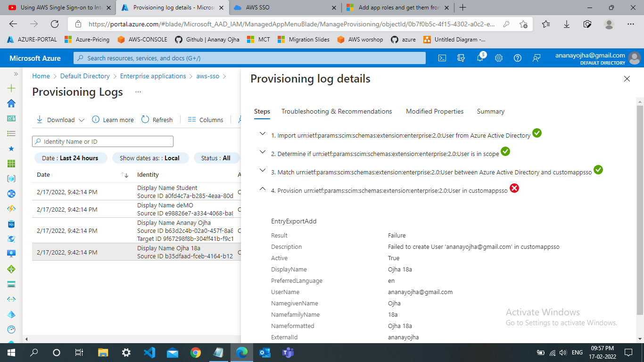This screenshot has width=644, height=362.
Task: Open account avatar ananayojha@gmail.com
Action: pos(635,58)
